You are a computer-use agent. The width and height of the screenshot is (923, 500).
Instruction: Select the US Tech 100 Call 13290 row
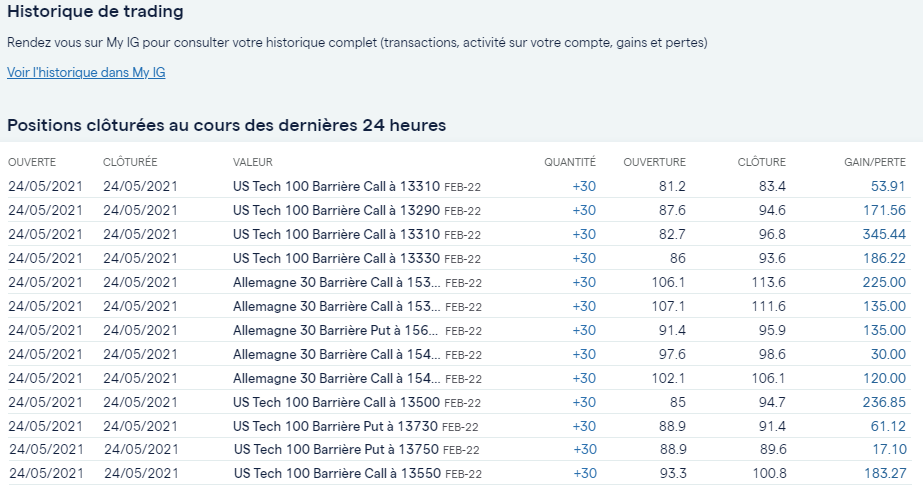click(459, 210)
